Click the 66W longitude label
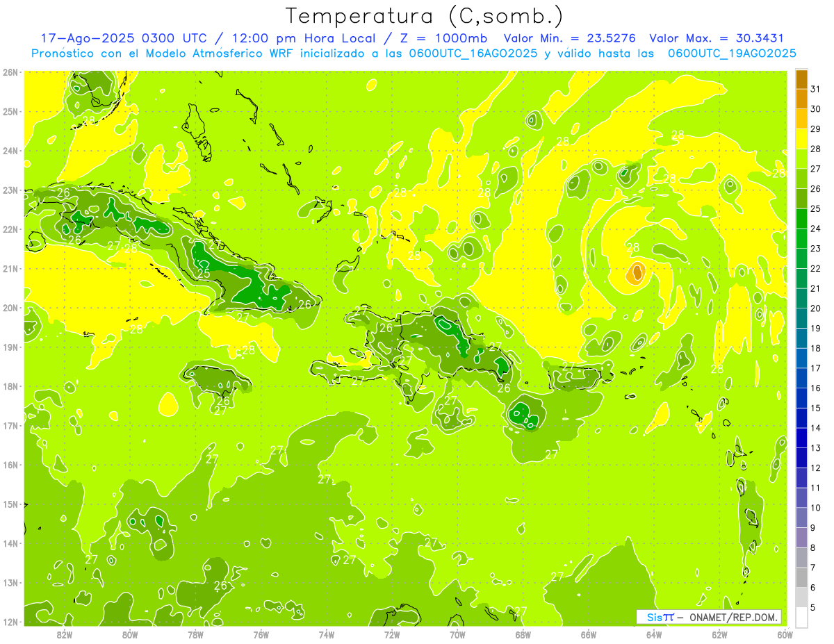This screenshot has width=834, height=644. click(588, 634)
